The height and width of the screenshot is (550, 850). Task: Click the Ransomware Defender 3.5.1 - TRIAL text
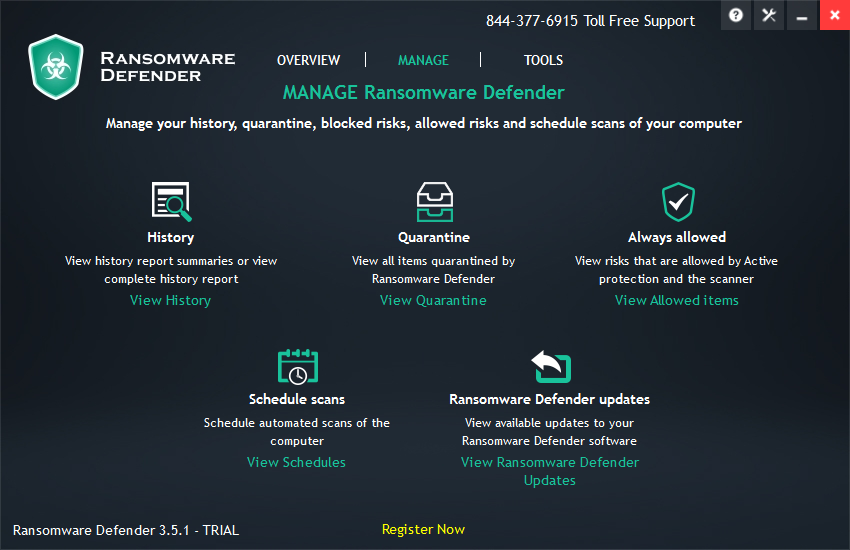(x=126, y=530)
